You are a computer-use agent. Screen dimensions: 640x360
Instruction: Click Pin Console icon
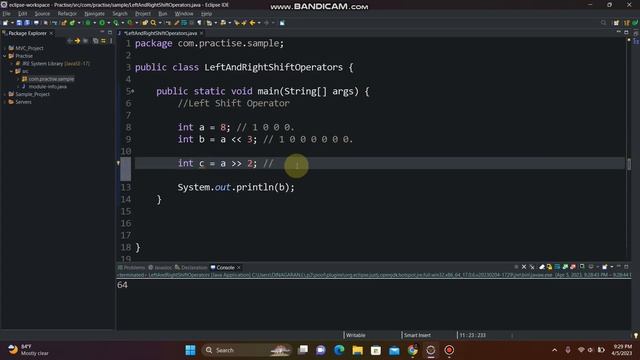coord(582,267)
